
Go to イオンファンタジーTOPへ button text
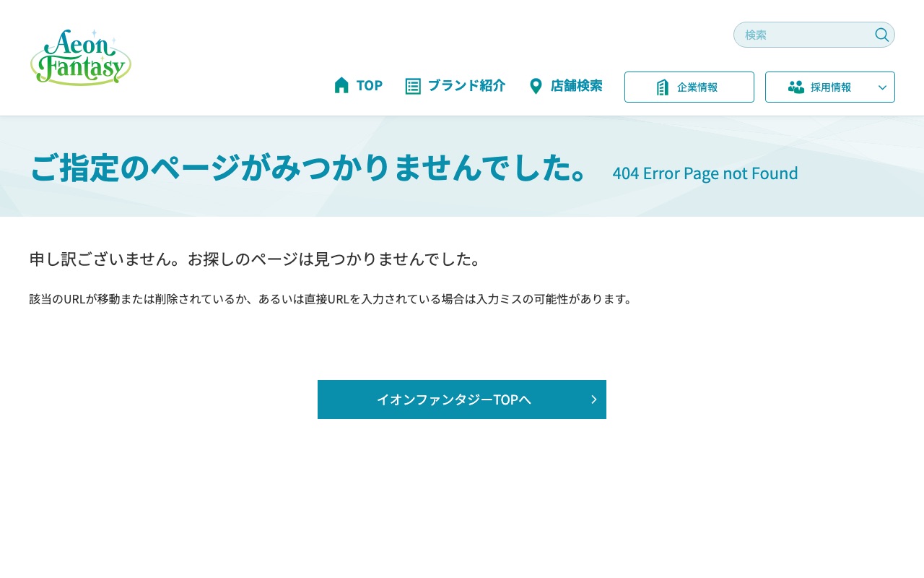453,400
